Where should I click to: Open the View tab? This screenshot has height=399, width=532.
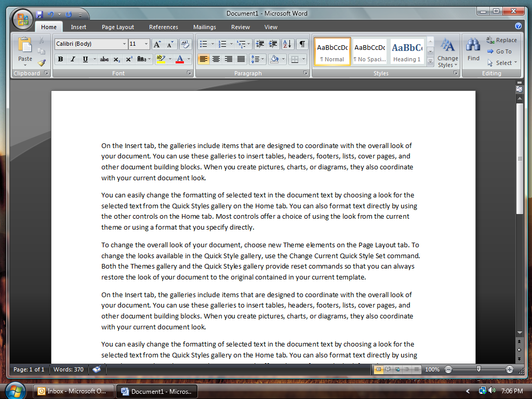click(x=271, y=27)
